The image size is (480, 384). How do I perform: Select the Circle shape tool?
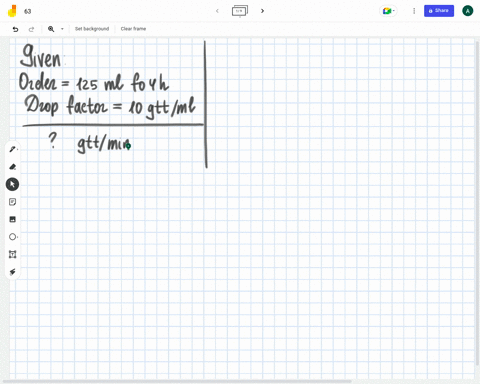pos(12,237)
